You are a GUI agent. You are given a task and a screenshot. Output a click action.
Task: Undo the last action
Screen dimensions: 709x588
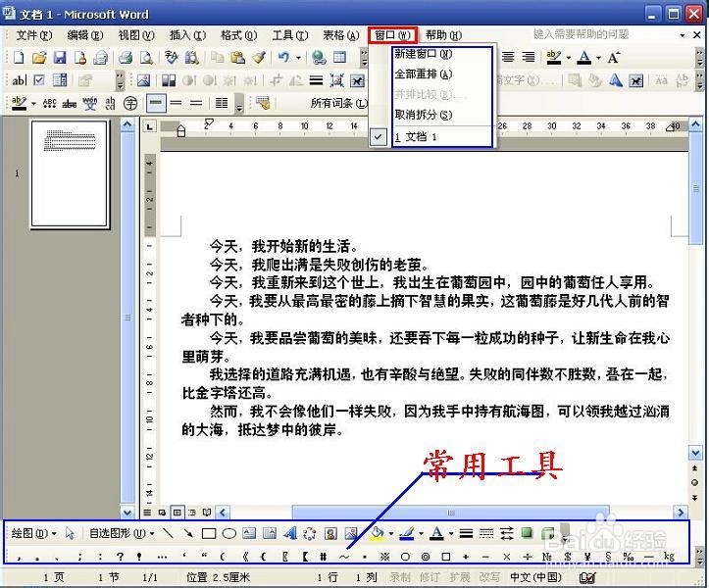[x=283, y=58]
